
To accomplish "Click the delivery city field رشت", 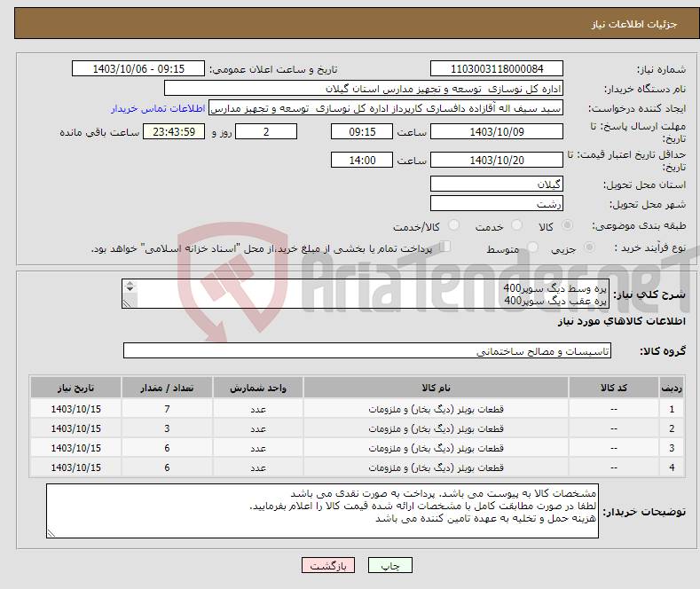I will coord(497,203).
